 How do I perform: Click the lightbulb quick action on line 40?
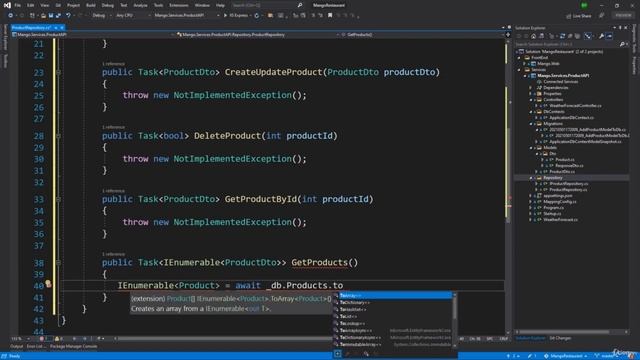(48, 283)
